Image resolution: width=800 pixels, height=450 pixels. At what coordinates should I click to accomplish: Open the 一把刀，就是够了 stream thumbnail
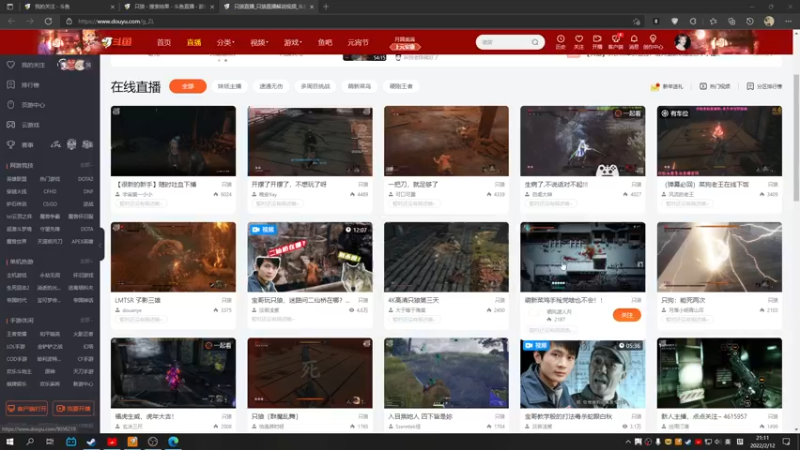(x=446, y=141)
